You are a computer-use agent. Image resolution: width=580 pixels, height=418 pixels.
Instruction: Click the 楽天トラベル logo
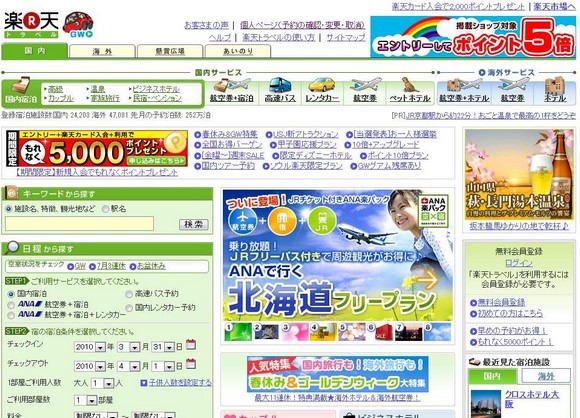coord(31,25)
